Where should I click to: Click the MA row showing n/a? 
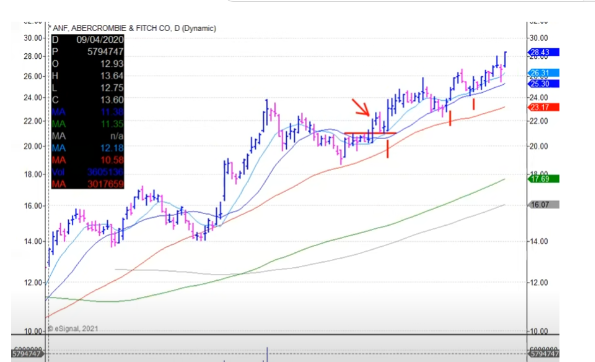point(88,136)
